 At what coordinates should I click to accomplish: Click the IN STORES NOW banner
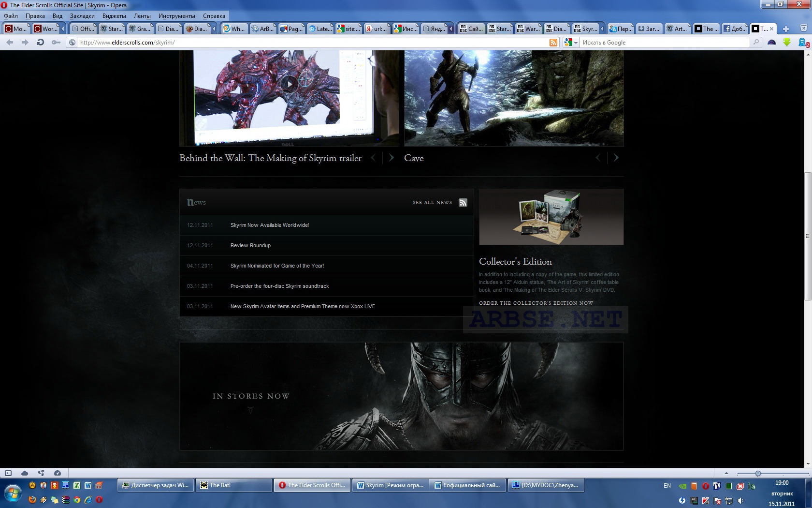pyautogui.click(x=401, y=396)
